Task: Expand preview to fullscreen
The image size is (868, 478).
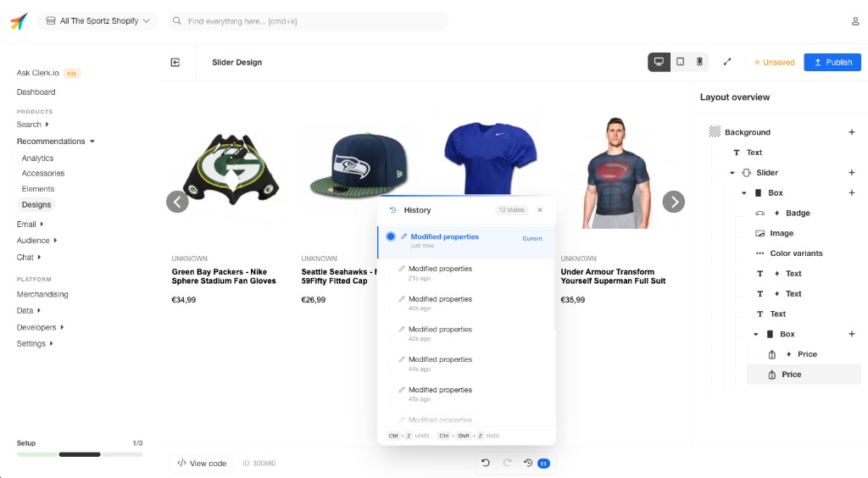Action: 727,62
